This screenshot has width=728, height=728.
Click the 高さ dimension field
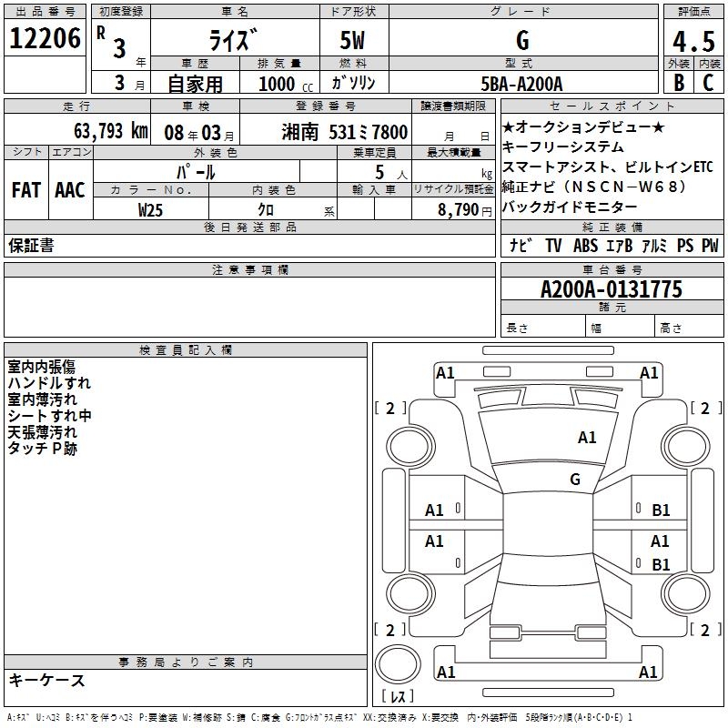coord(689,328)
